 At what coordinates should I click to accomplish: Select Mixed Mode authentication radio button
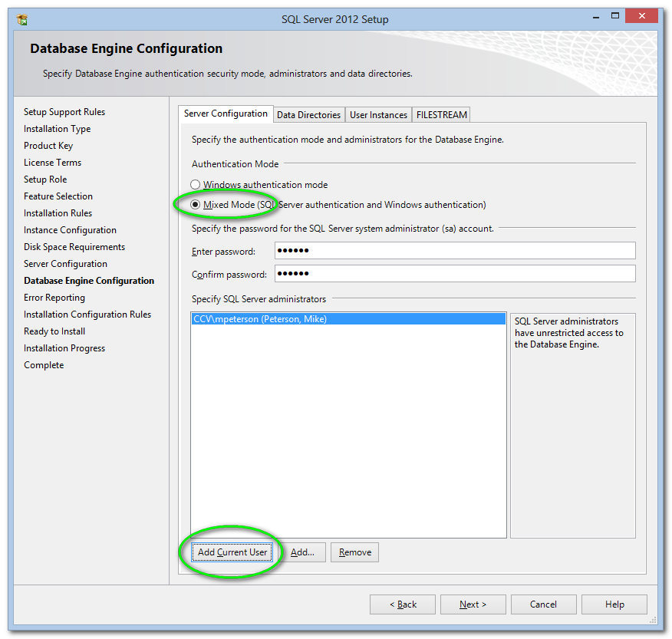196,205
